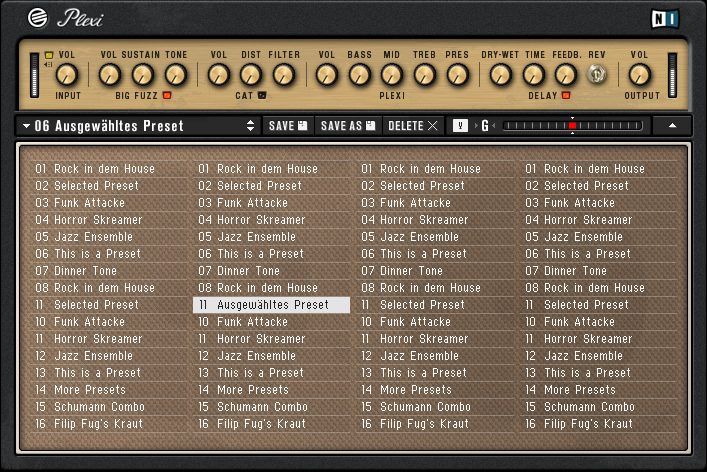Select 05 Jazz Ensemble in fourth column

598,237
